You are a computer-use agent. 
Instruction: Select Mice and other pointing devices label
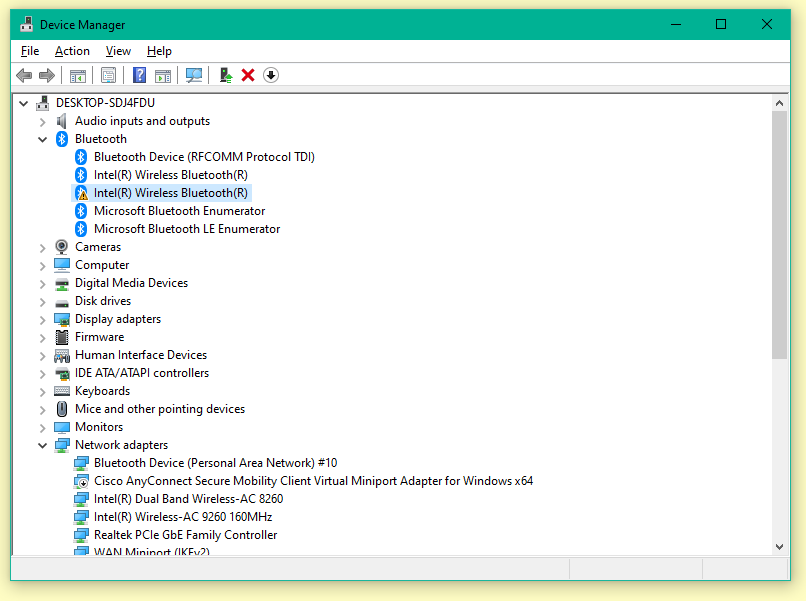[160, 409]
